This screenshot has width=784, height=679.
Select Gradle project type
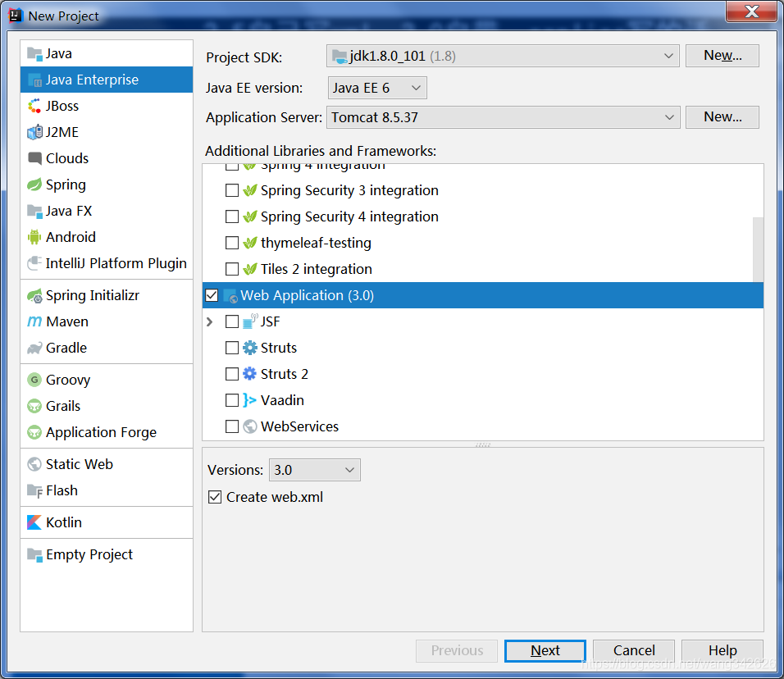(107, 348)
